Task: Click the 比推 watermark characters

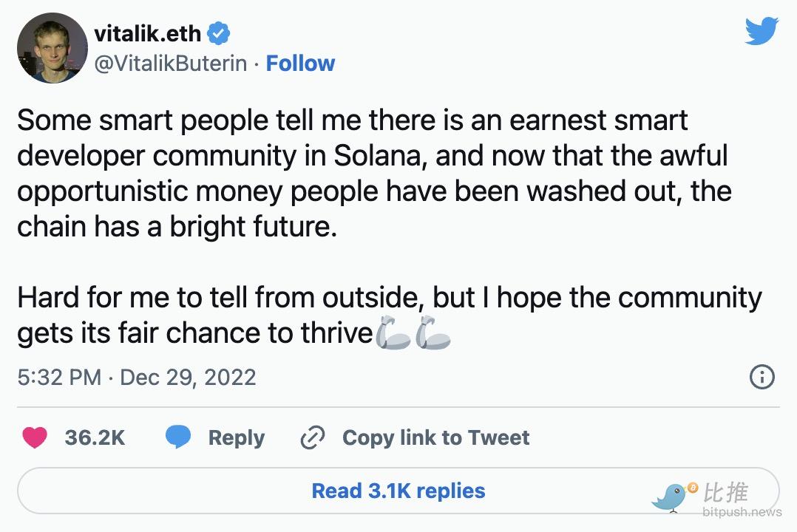Action: pyautogui.click(x=726, y=491)
